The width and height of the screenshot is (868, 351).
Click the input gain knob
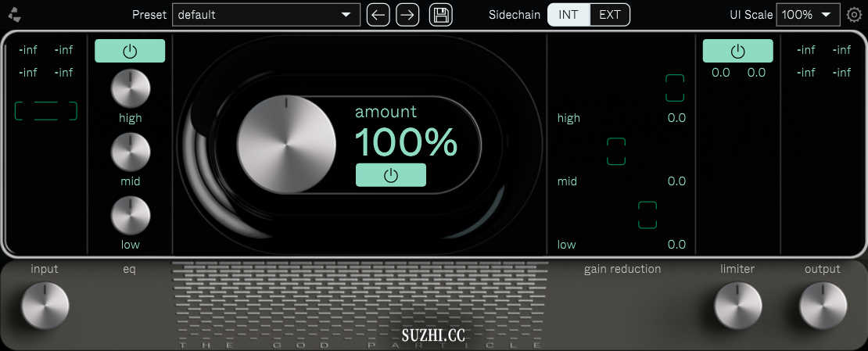pos(45,305)
